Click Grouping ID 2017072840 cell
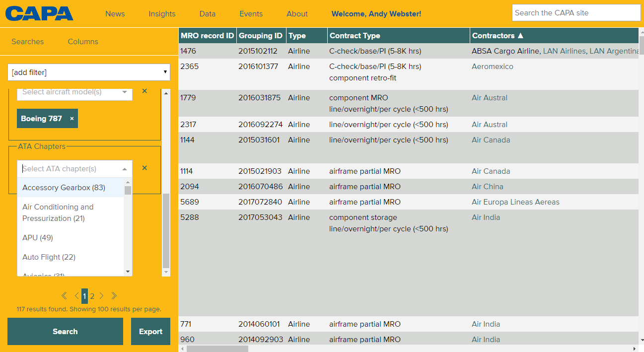The width and height of the screenshot is (644, 352). click(x=261, y=202)
